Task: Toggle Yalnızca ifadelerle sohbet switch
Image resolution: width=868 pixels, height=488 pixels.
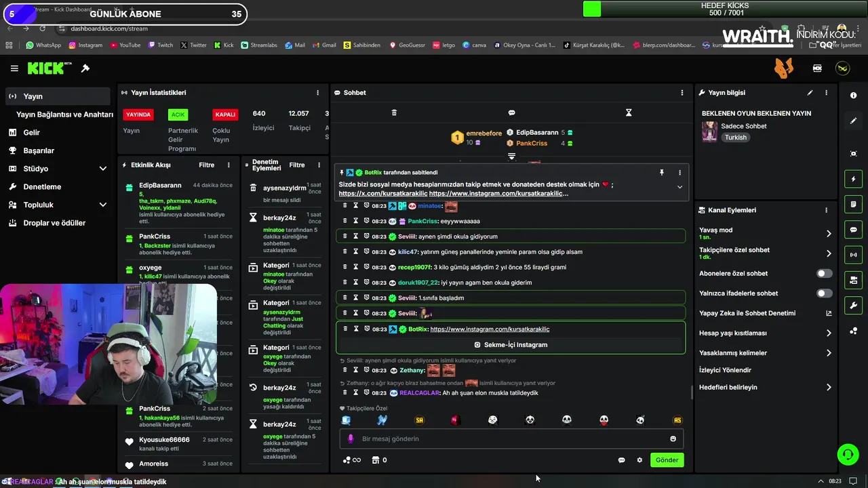Action: 824,293
